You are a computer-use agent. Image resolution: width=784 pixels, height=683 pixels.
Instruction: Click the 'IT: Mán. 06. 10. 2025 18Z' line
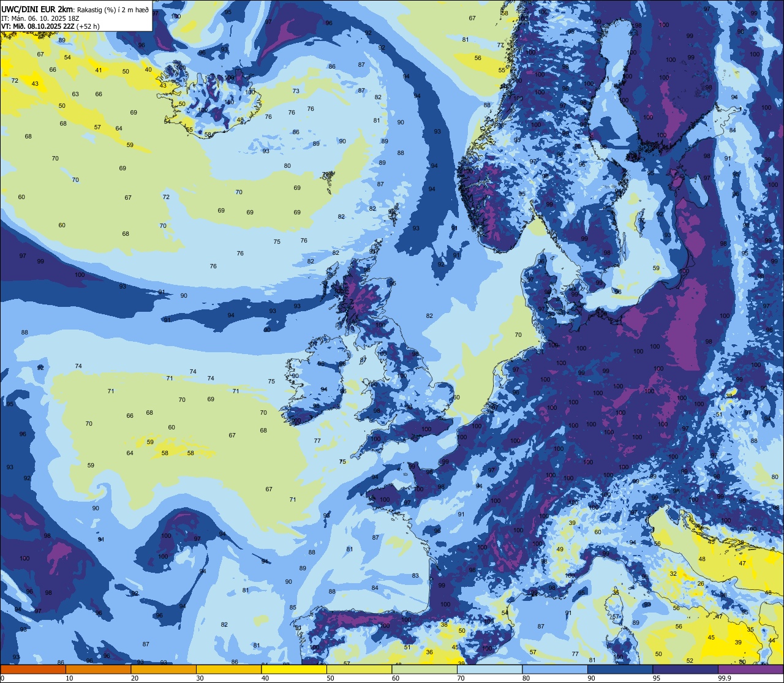tap(40, 18)
